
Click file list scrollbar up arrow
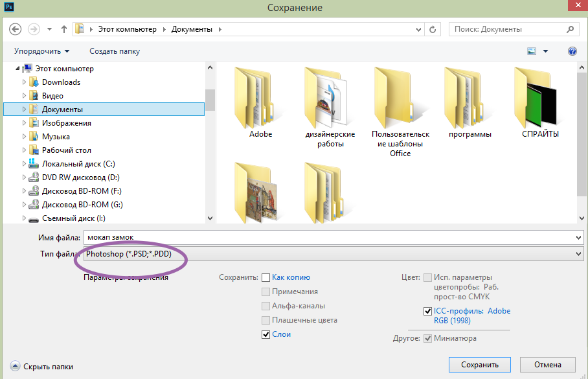click(582, 68)
